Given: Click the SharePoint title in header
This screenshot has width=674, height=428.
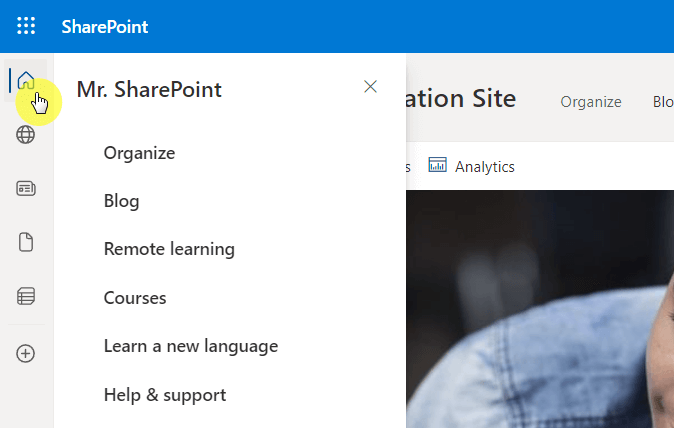Looking at the screenshot, I should [x=105, y=27].
